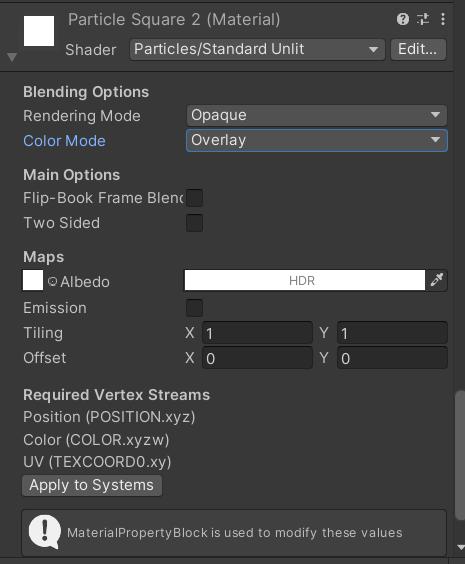Enable the Two Sided checkbox

coord(194,223)
